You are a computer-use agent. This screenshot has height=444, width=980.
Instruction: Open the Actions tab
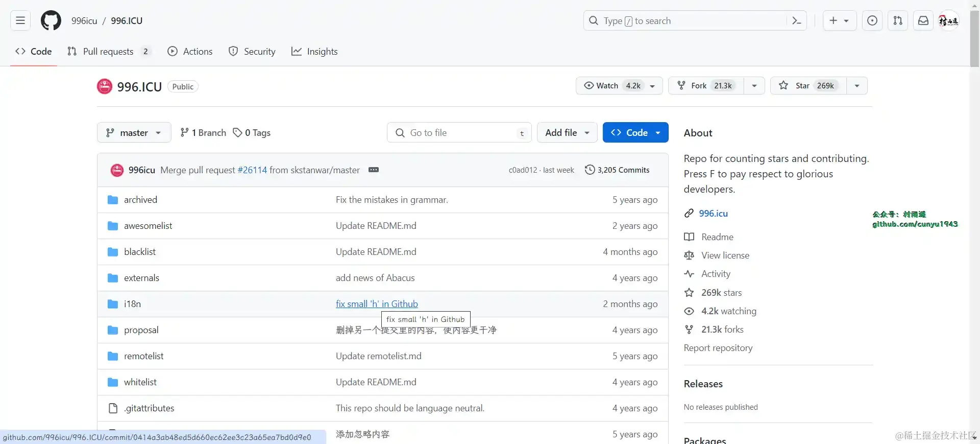190,52
